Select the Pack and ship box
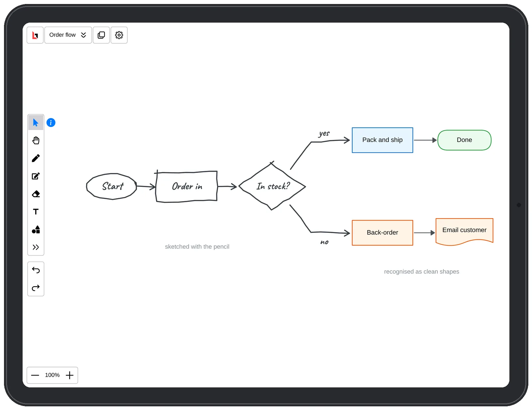 pyautogui.click(x=382, y=140)
